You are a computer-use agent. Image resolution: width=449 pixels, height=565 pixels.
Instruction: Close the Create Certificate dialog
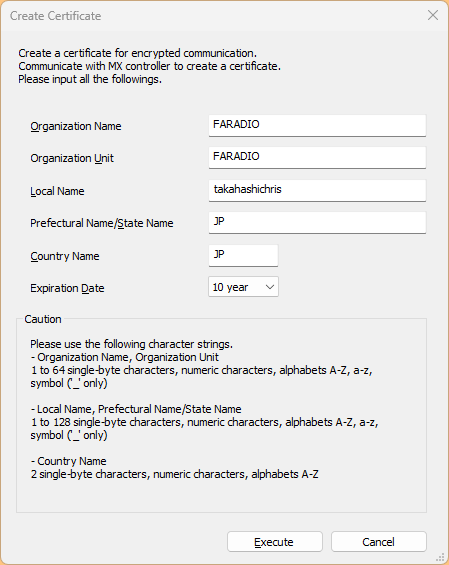432,15
